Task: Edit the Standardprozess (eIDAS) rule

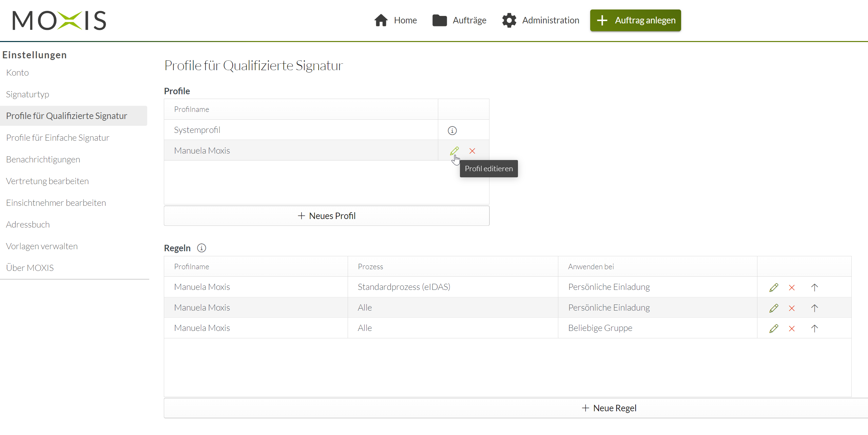Action: (x=774, y=288)
